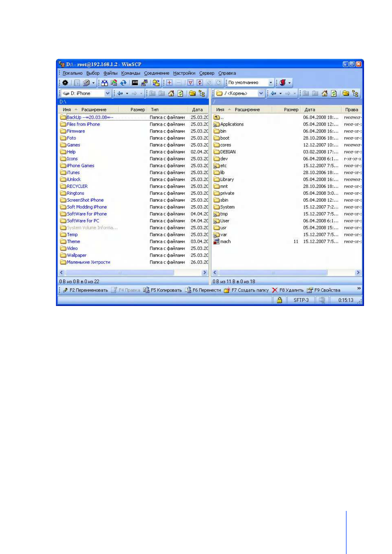Click F8 Удалить button
This screenshot has height=554, width=392.
click(288, 290)
